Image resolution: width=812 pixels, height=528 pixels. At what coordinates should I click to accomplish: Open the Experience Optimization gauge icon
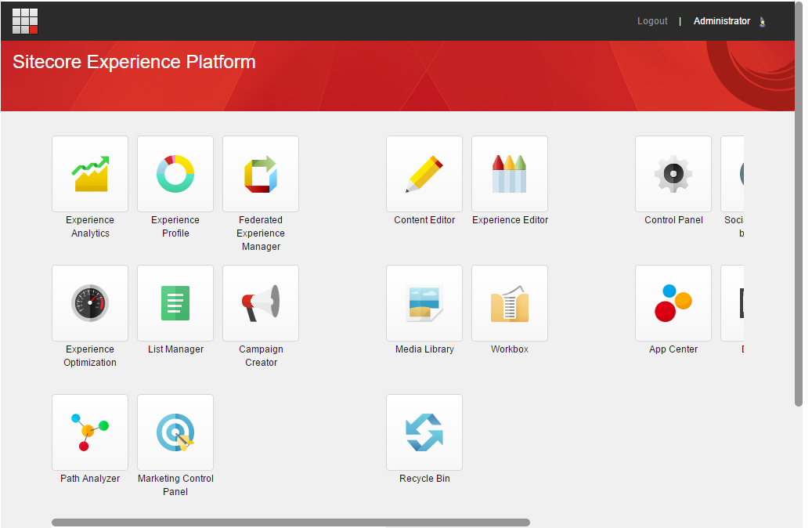(90, 303)
